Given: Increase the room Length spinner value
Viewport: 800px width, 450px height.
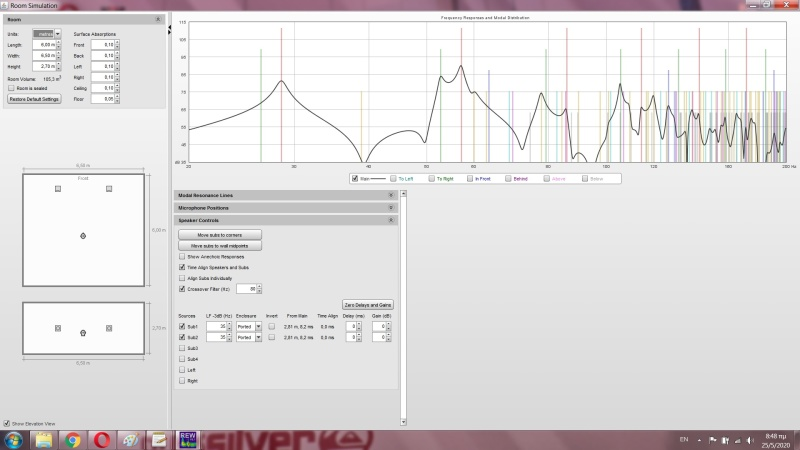Looking at the screenshot, I should tap(59, 43).
